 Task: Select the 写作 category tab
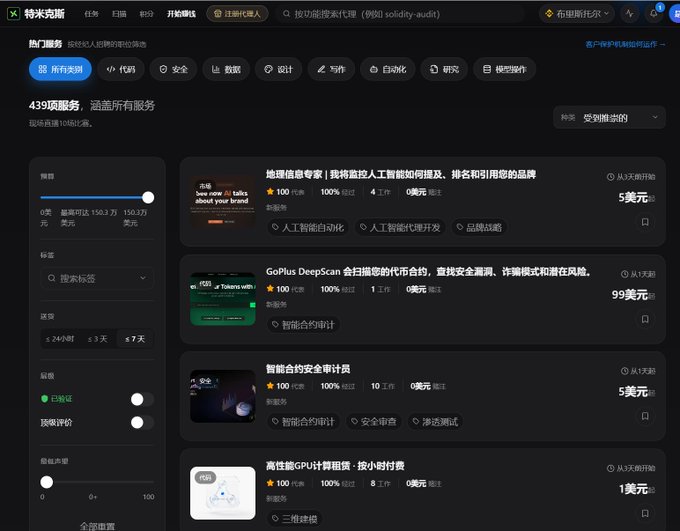(331, 69)
